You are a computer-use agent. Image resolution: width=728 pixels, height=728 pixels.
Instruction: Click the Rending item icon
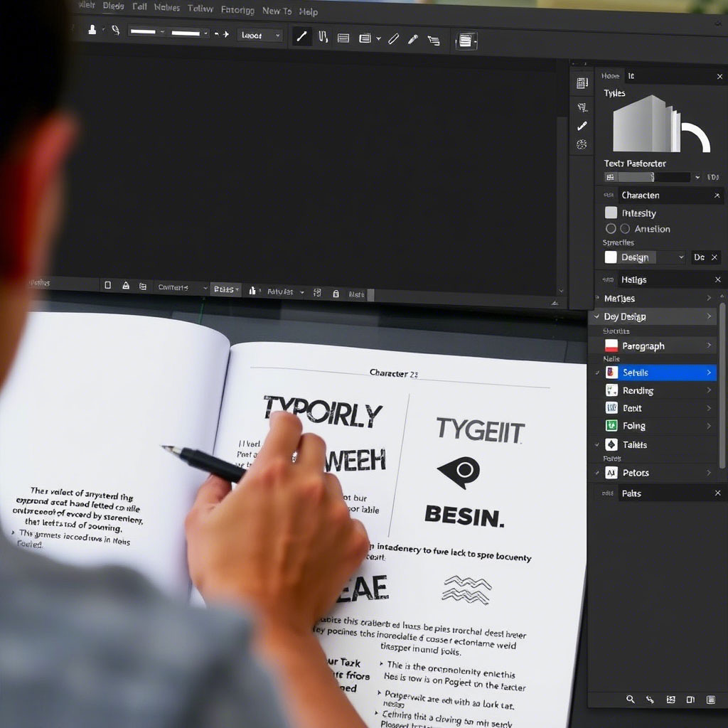tap(611, 390)
